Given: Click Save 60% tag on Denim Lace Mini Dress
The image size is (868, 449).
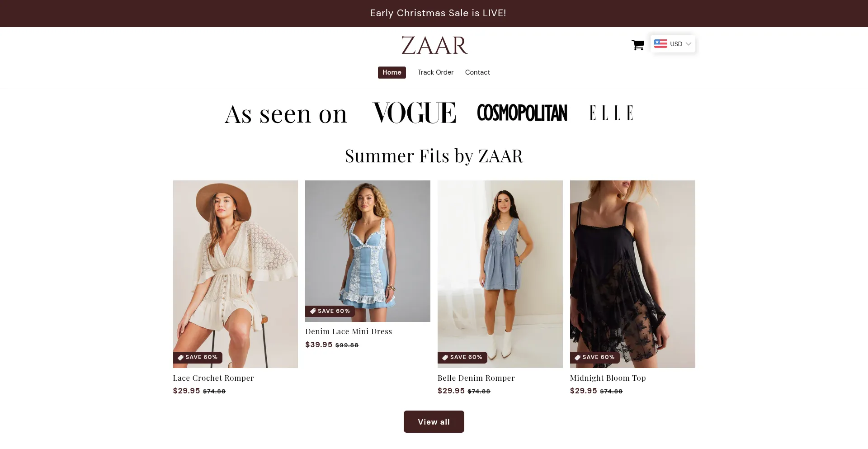Looking at the screenshot, I should pos(330,311).
